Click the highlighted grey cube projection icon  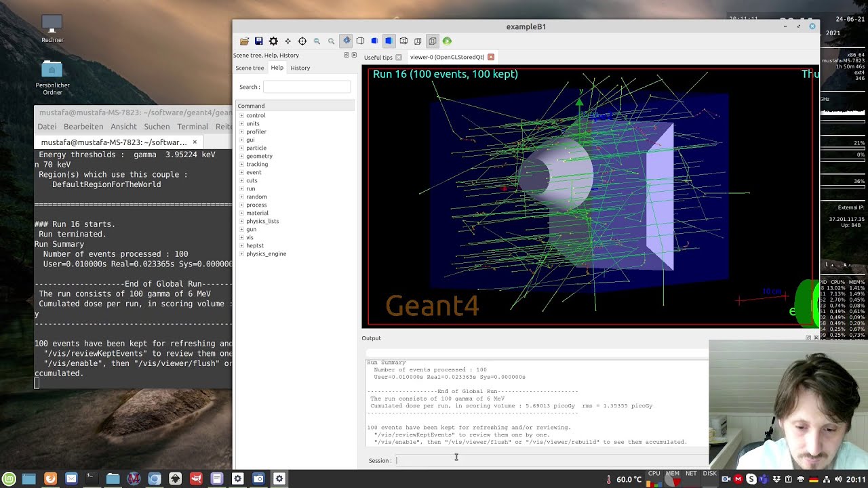pyautogui.click(x=432, y=41)
